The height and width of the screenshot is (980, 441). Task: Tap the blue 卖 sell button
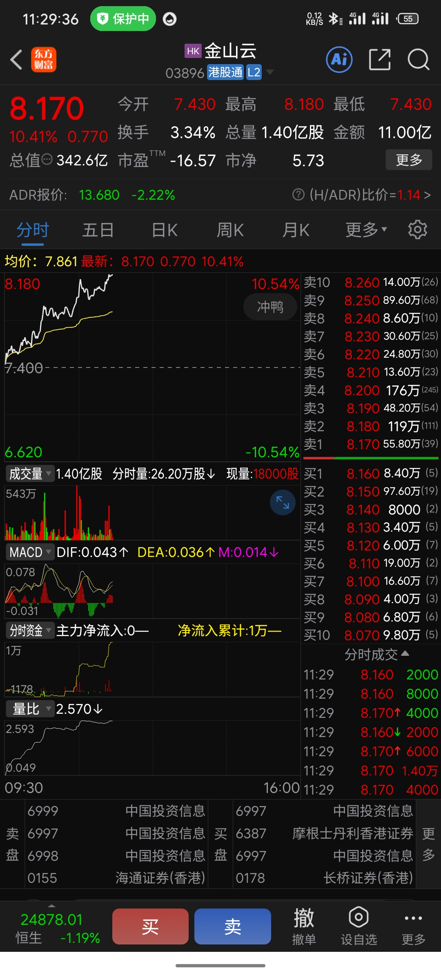233,927
